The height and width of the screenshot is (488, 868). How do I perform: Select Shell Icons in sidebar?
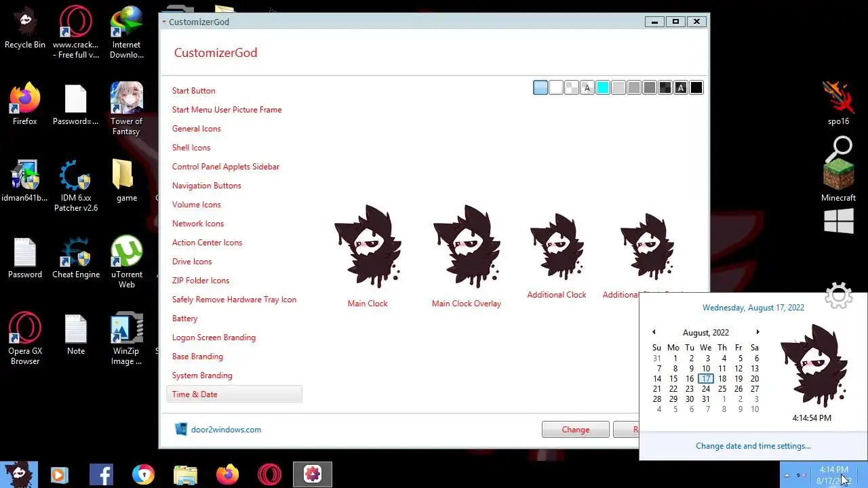(x=191, y=148)
